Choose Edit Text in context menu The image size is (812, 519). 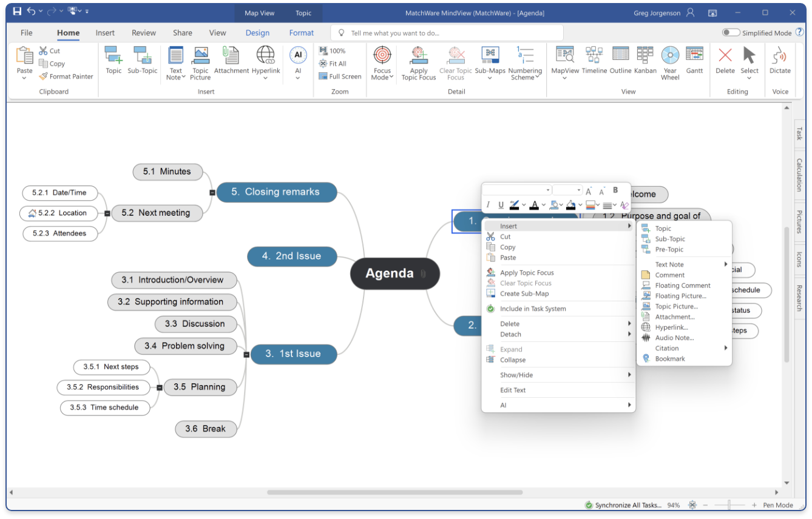click(513, 390)
